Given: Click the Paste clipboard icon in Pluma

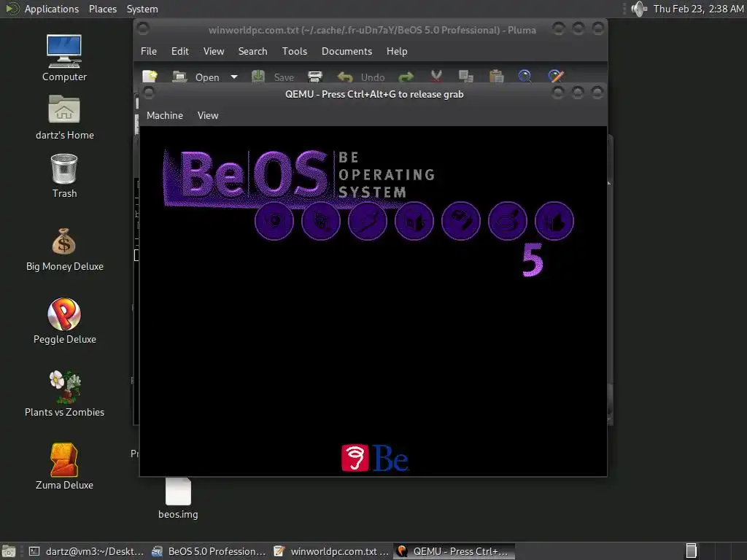Looking at the screenshot, I should 496,77.
